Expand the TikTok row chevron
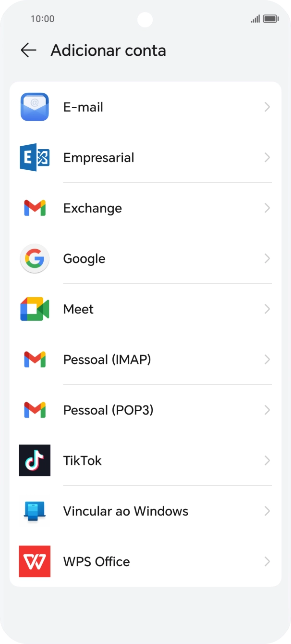The width and height of the screenshot is (291, 644). (x=267, y=460)
